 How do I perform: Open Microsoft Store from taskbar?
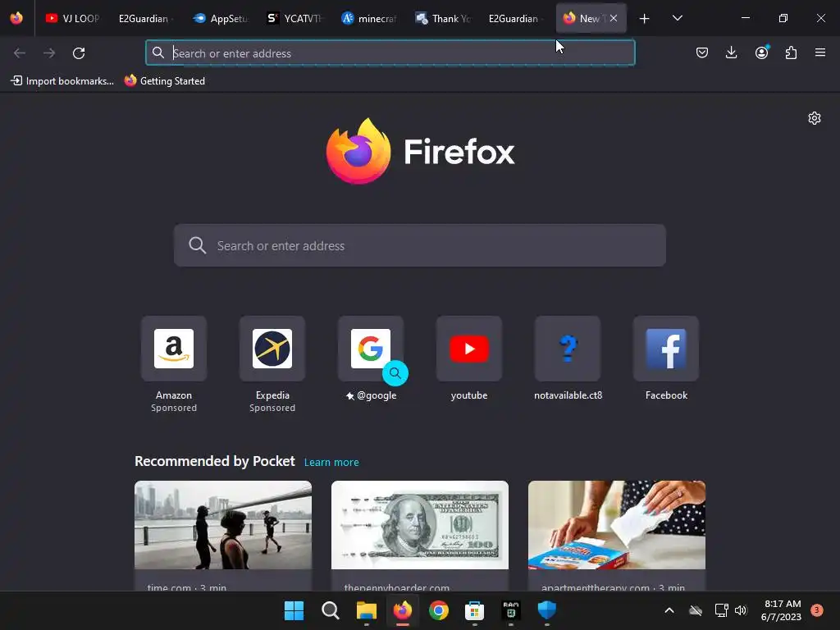475,610
